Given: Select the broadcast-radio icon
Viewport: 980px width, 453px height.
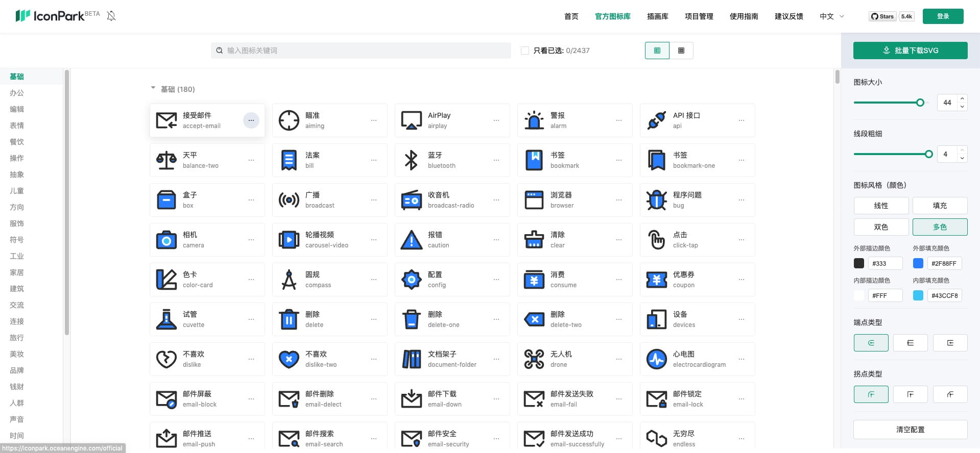Looking at the screenshot, I should (x=412, y=200).
